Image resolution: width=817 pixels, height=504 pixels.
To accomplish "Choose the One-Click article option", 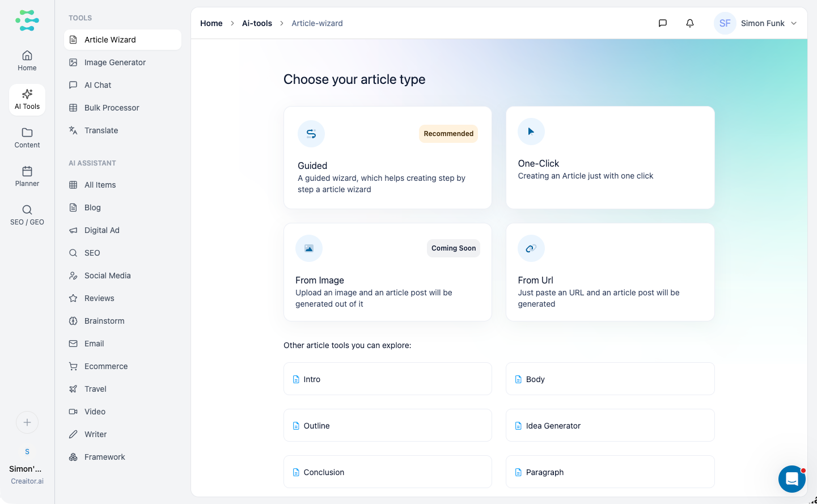I will [x=609, y=158].
